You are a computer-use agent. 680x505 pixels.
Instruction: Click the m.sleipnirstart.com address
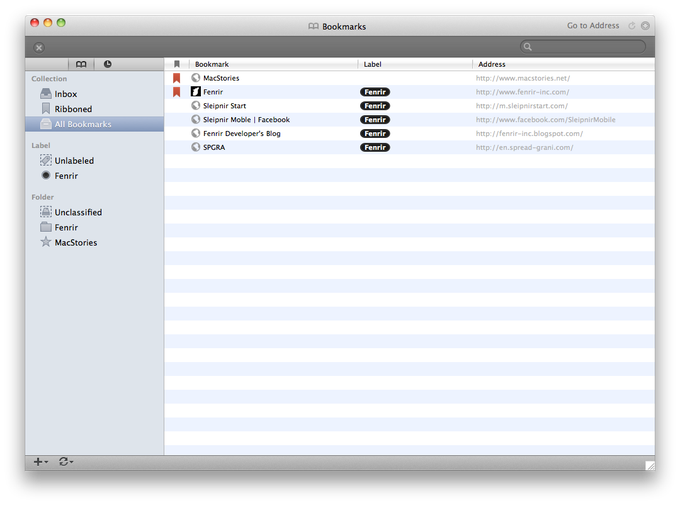pyautogui.click(x=521, y=106)
